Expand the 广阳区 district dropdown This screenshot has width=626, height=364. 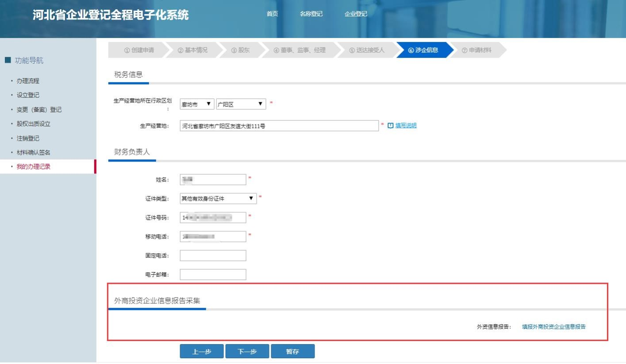pos(241,104)
